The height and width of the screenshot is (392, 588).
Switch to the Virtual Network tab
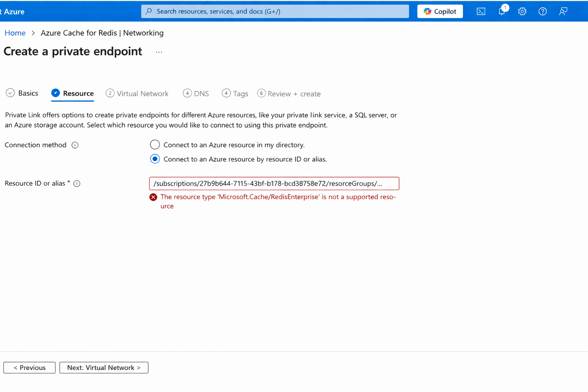tap(137, 93)
